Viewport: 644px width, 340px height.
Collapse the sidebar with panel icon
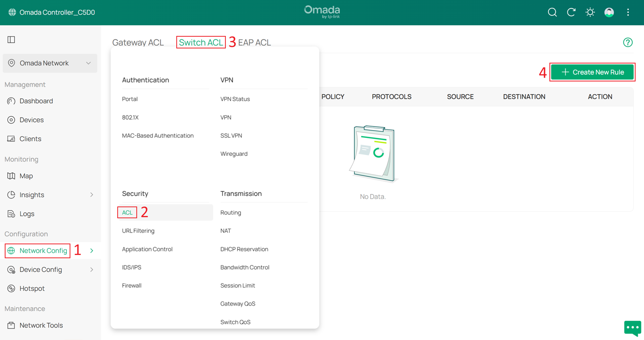(11, 39)
